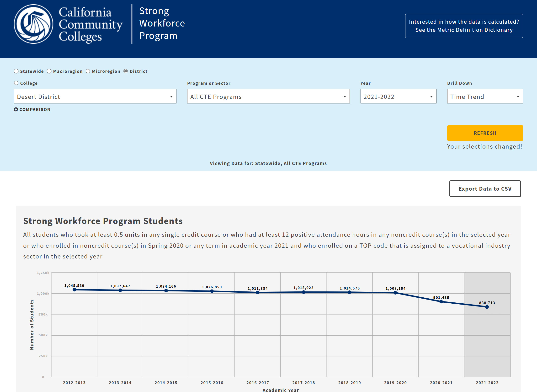Viewport: 537px width, 392px height.
Task: Select the Macroregion radio button
Action: [x=49, y=71]
